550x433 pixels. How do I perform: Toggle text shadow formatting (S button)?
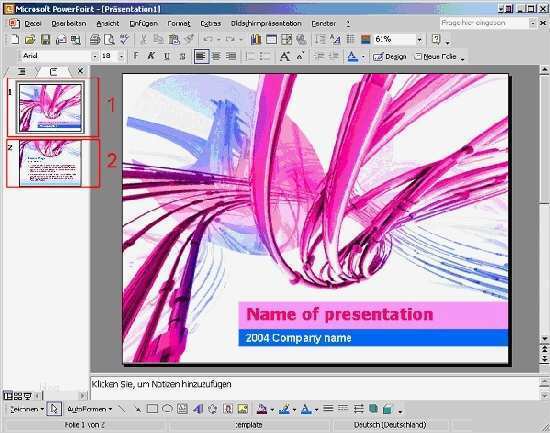coord(182,56)
